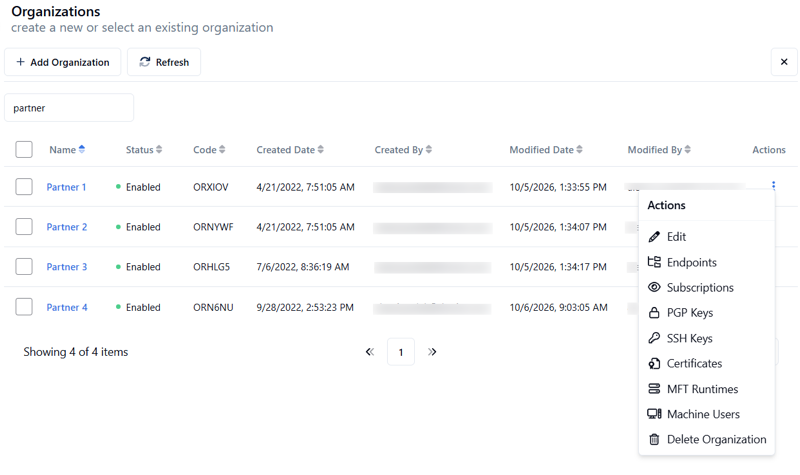Check the box for Partner 2
The width and height of the screenshot is (800, 475).
click(24, 227)
